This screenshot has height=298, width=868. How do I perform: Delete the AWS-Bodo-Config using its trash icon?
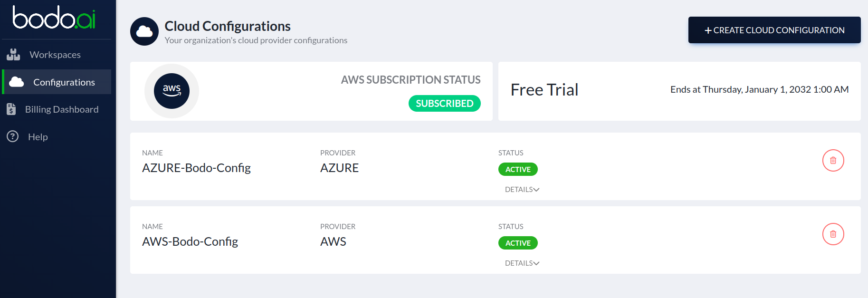(833, 234)
